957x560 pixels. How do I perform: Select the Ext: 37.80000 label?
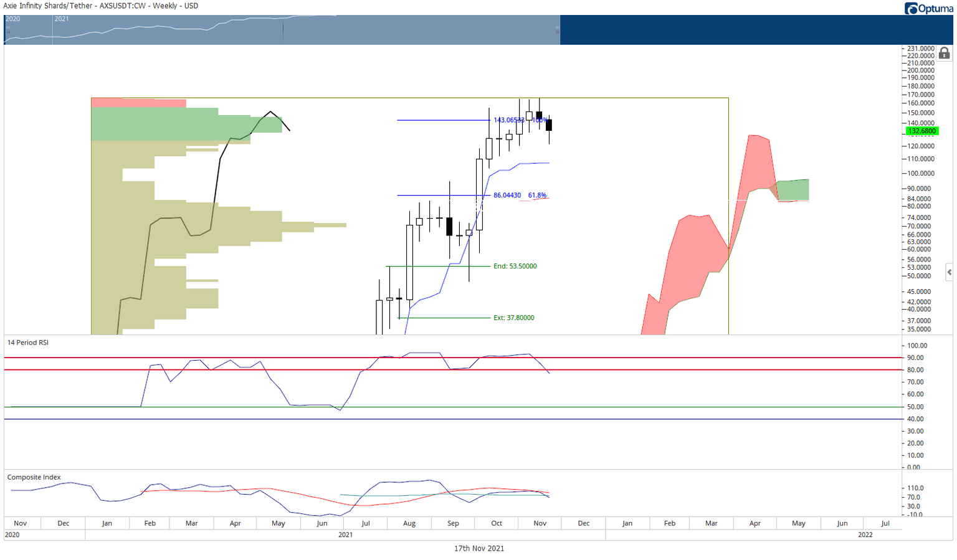(x=514, y=318)
